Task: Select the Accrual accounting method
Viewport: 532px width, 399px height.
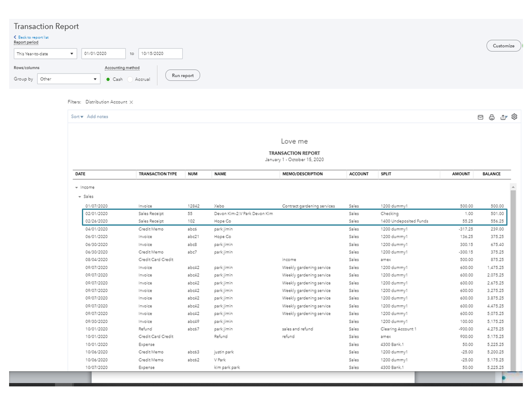Action: pyautogui.click(x=130, y=79)
